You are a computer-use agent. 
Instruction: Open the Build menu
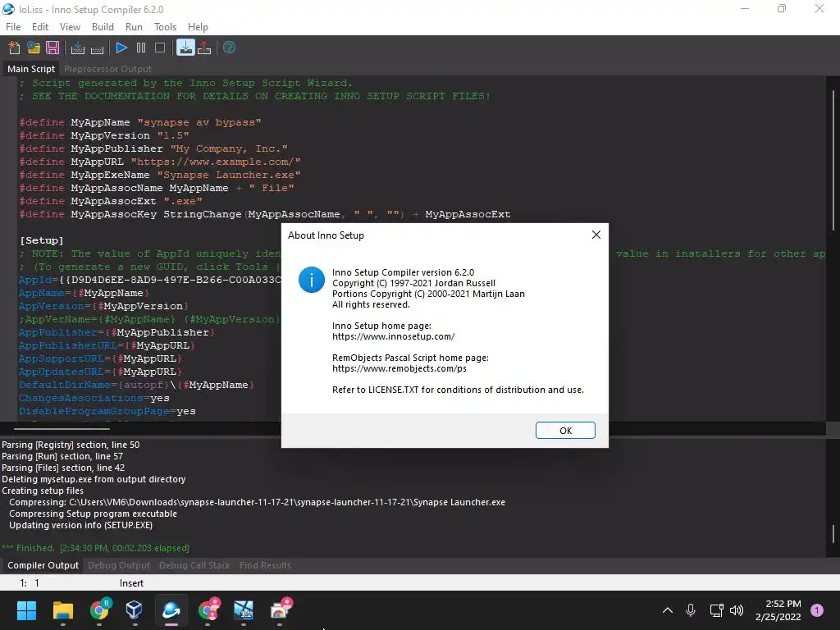point(103,27)
